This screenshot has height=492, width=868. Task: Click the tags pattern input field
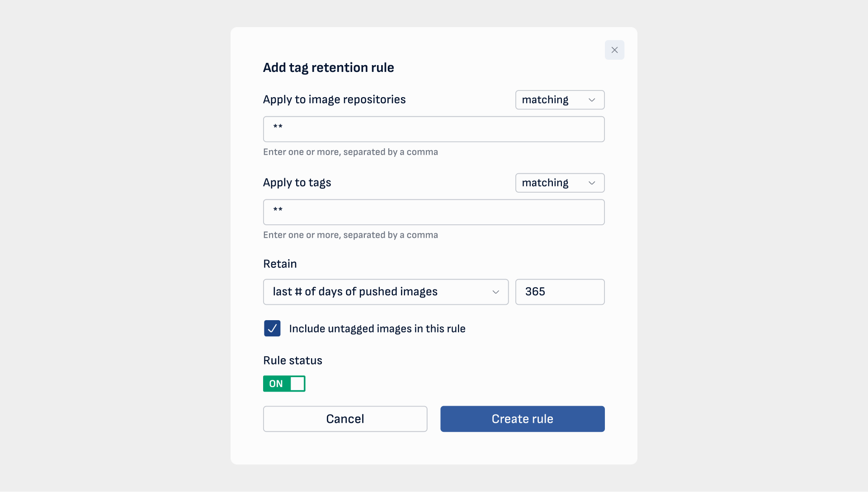[434, 213]
